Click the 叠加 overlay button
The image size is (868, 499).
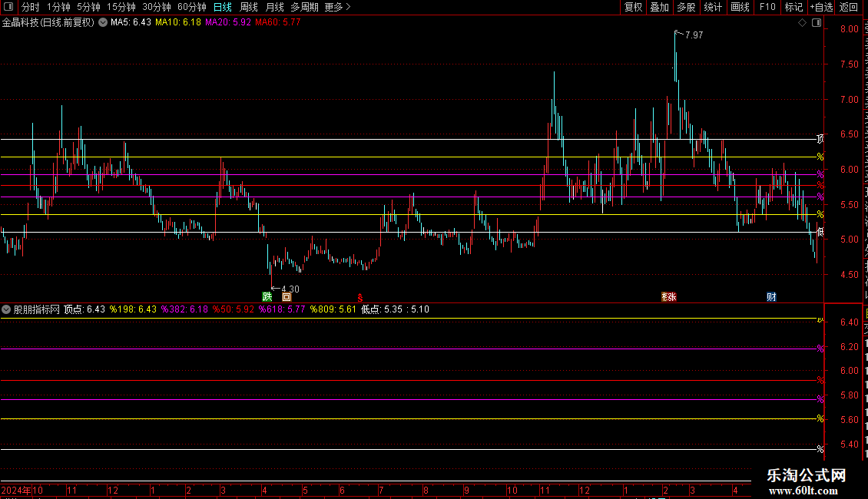click(660, 7)
